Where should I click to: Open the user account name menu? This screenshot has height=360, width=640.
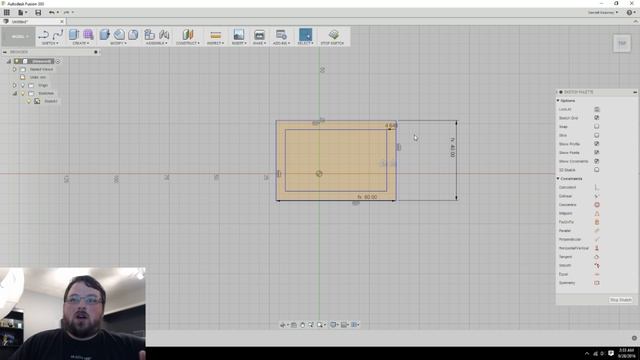click(x=603, y=13)
